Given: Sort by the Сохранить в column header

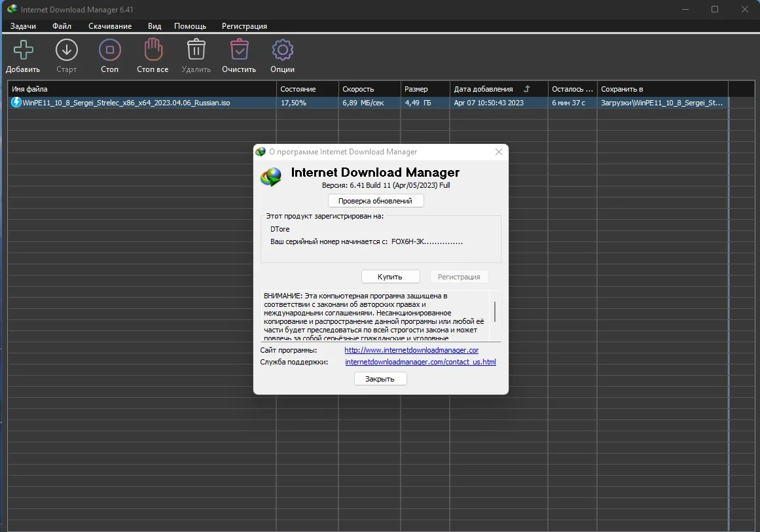Looking at the screenshot, I should 662,89.
